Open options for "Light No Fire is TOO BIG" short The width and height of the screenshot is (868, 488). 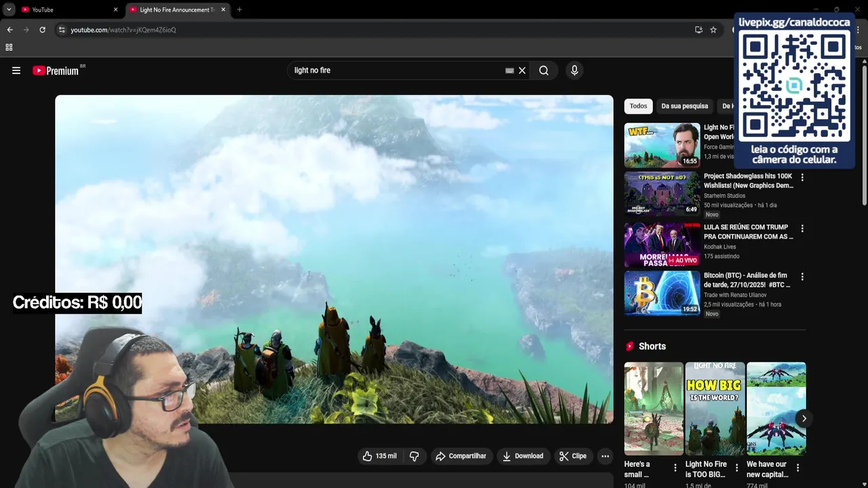(x=736, y=468)
